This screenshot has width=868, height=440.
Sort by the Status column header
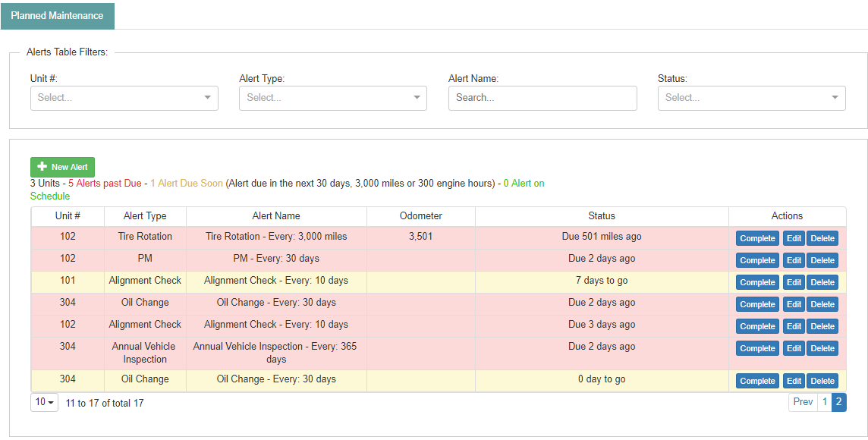tap(602, 216)
